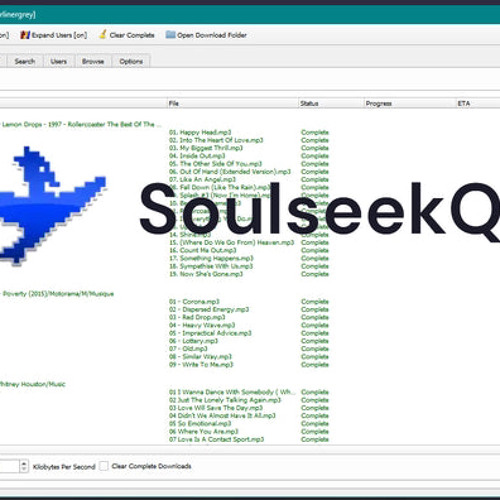Switch to the Browse tab
The width and height of the screenshot is (500, 500).
coord(93,61)
